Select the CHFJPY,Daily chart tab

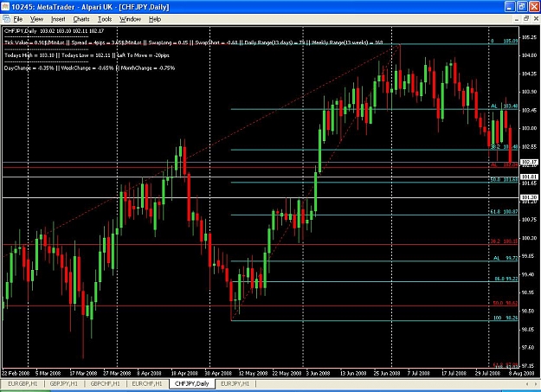(192, 383)
